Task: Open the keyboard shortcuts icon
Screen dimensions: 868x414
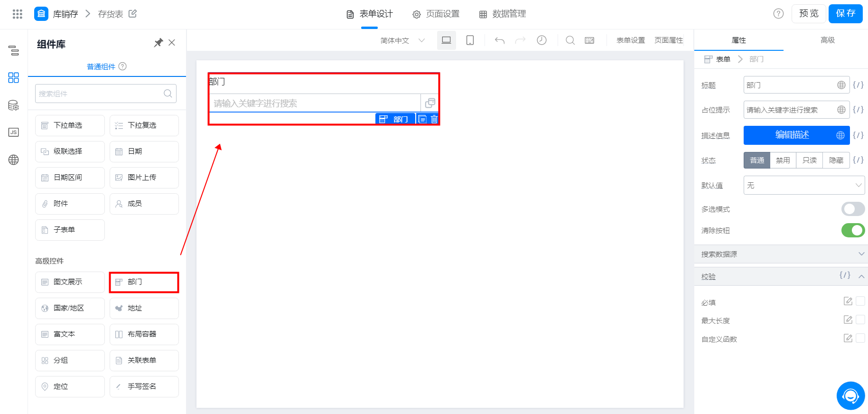Action: point(589,40)
